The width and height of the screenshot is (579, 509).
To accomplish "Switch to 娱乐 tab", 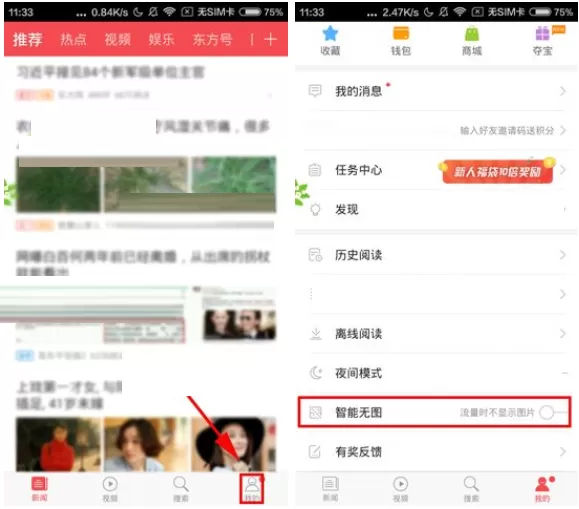I will (161, 40).
